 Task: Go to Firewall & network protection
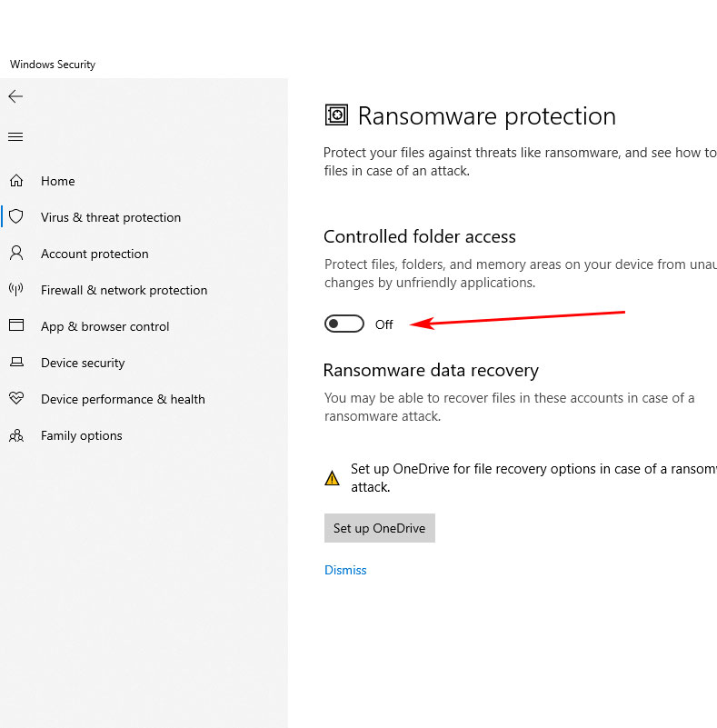coord(124,290)
